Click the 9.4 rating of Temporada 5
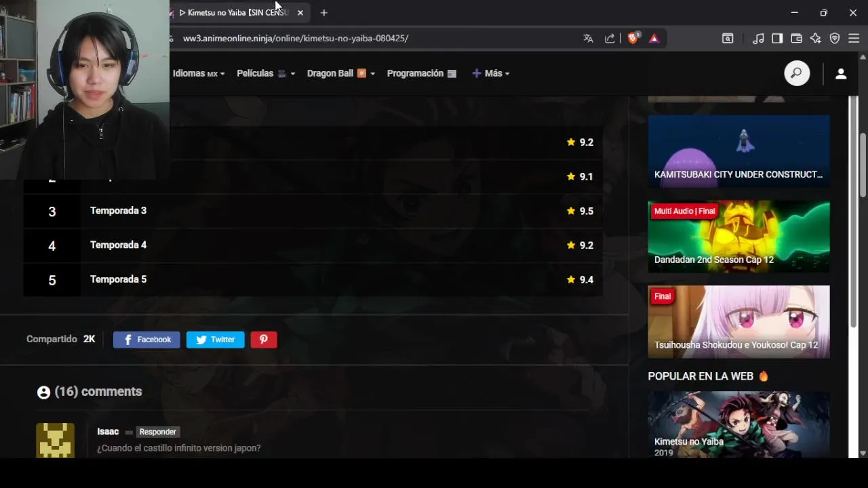Viewport: 868px width, 488px height. [580, 279]
